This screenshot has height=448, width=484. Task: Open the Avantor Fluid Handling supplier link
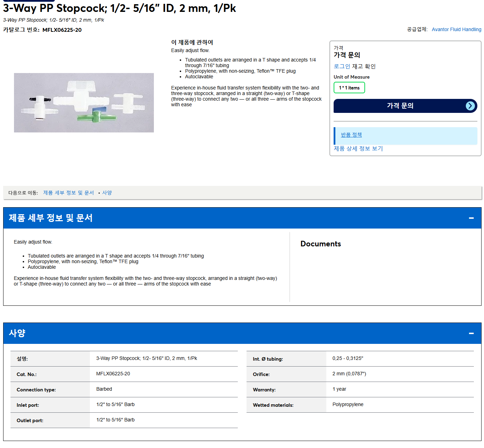pyautogui.click(x=456, y=29)
